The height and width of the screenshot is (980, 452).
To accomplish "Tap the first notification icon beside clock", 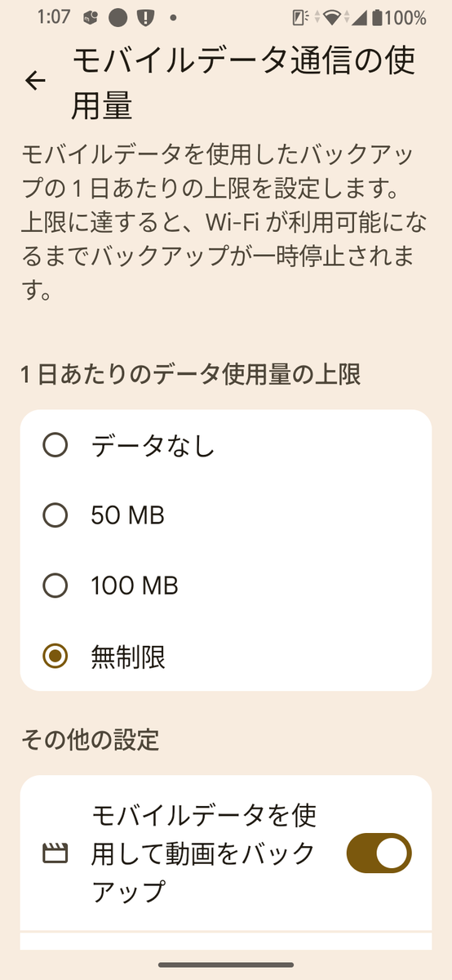I will 92,17.
